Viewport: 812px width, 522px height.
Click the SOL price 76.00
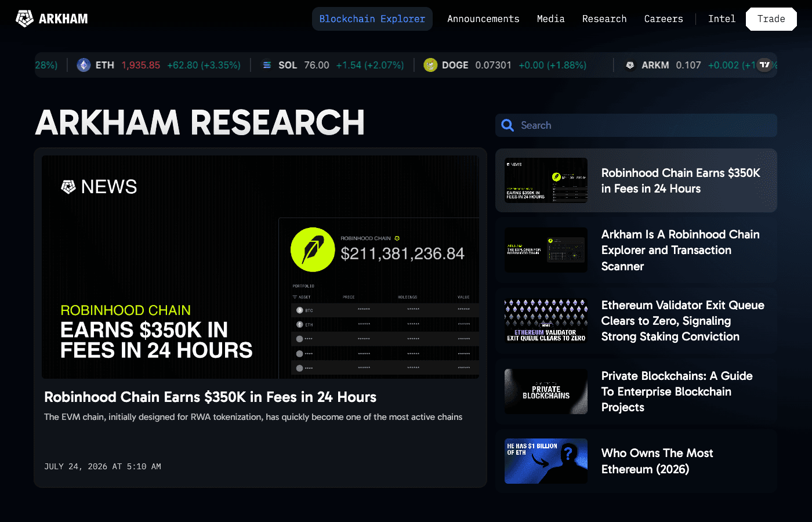point(317,65)
